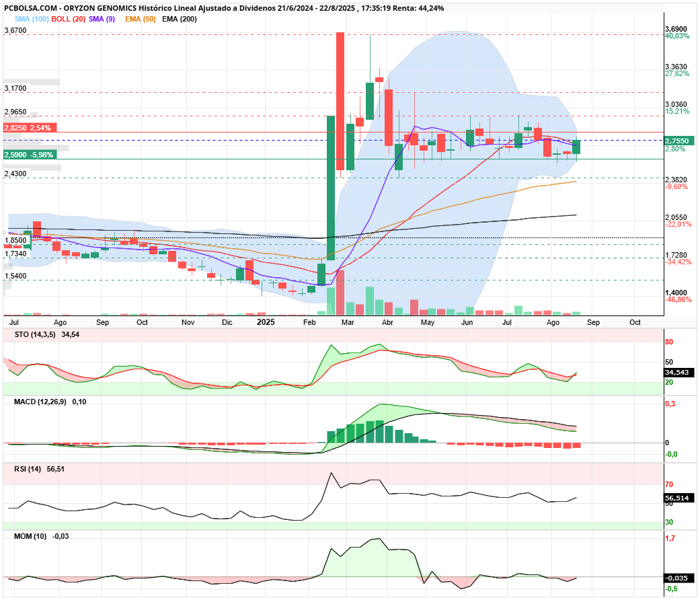Click the MACD (12,26,9) indicator label
The height and width of the screenshot is (600, 700).
[x=40, y=402]
